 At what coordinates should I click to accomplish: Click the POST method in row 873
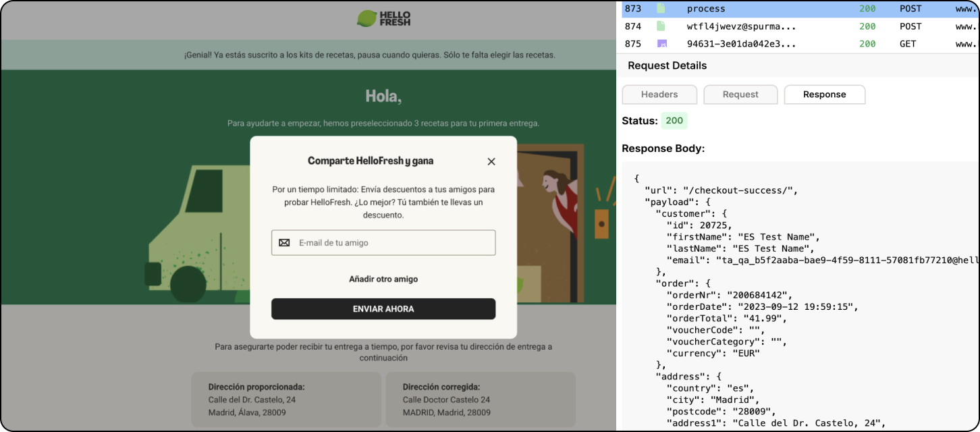coord(910,9)
